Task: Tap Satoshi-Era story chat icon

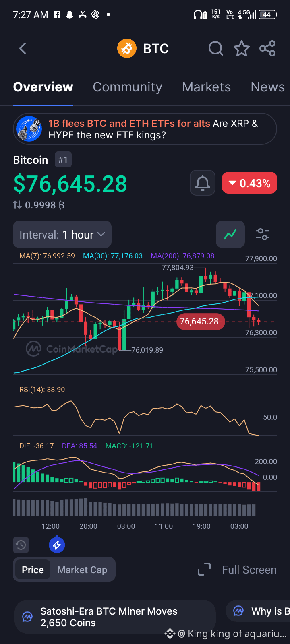Action: pyautogui.click(x=27, y=617)
